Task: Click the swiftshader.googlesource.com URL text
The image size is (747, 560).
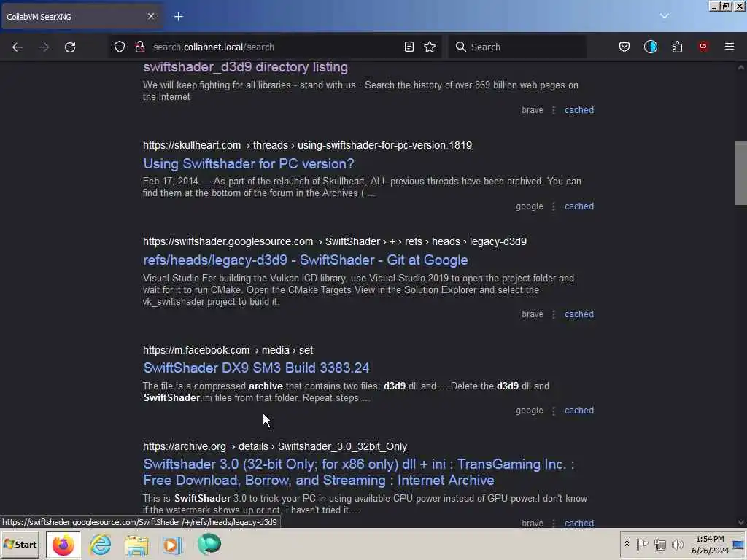Action: pos(334,241)
